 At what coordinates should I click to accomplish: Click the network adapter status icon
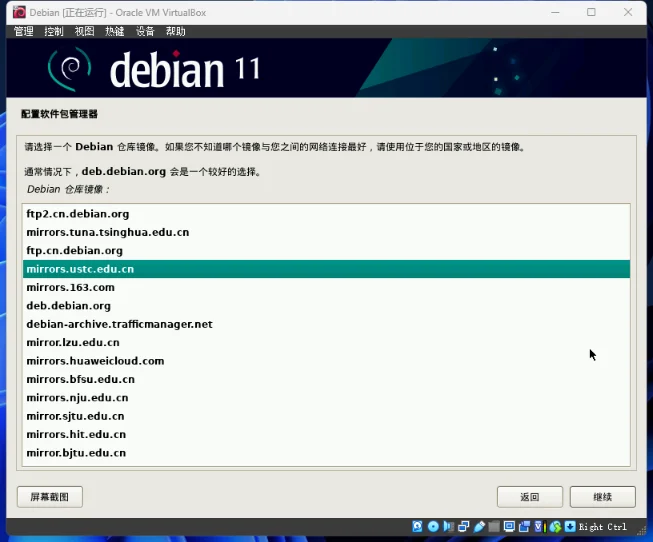click(464, 527)
